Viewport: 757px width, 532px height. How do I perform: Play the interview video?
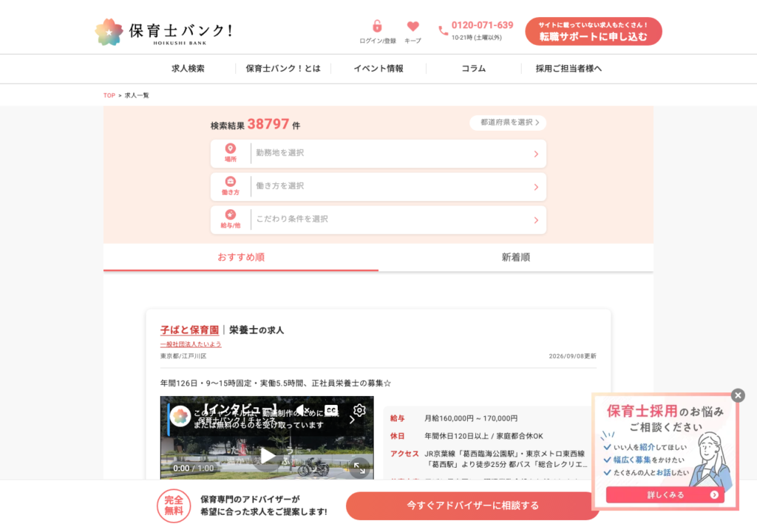pyautogui.click(x=267, y=455)
